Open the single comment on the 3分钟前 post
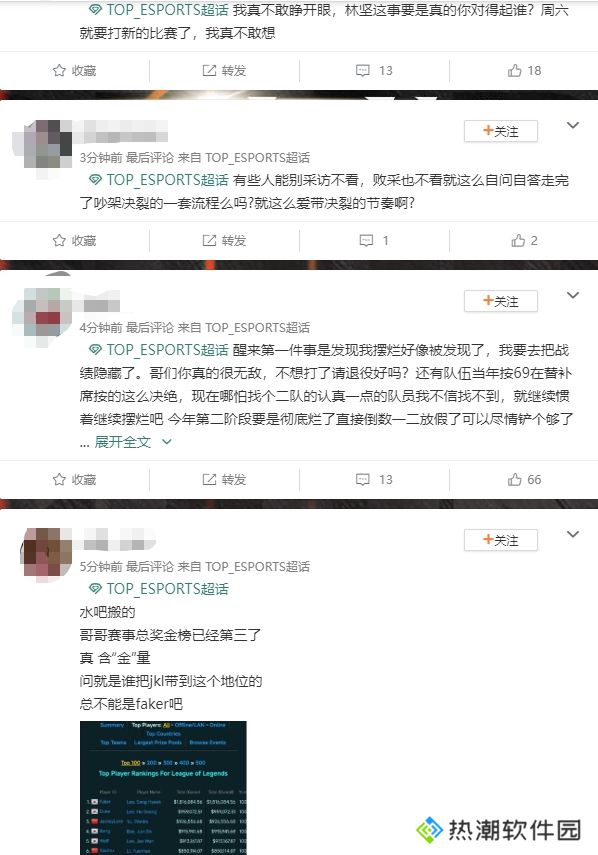The width and height of the screenshot is (598, 855). 374,240
